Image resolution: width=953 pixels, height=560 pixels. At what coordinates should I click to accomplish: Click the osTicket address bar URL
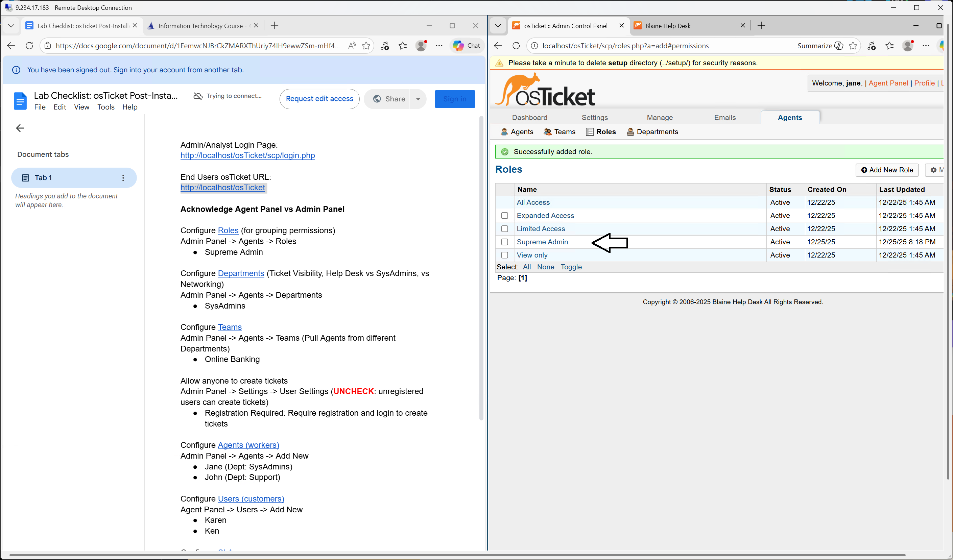tap(625, 46)
